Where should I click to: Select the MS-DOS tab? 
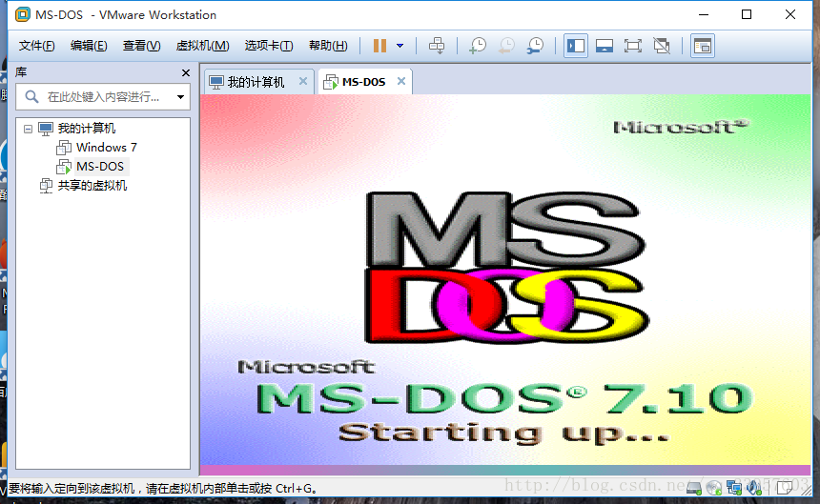tap(363, 82)
